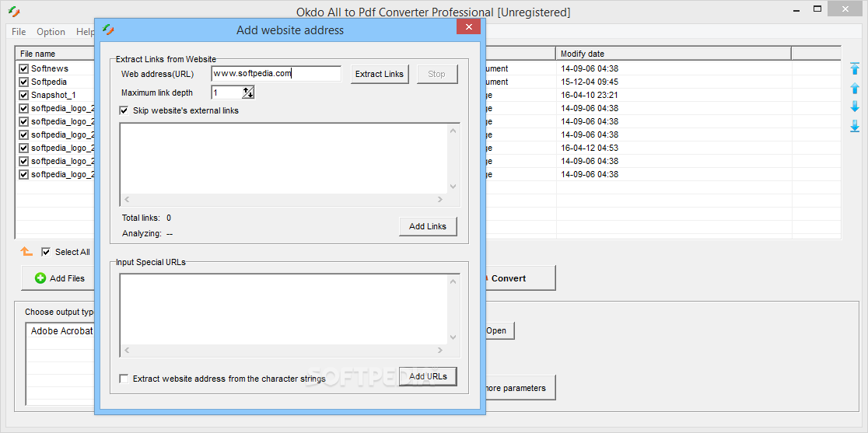
Task: Uncheck the Softpedia file checkbox
Action: 24,82
